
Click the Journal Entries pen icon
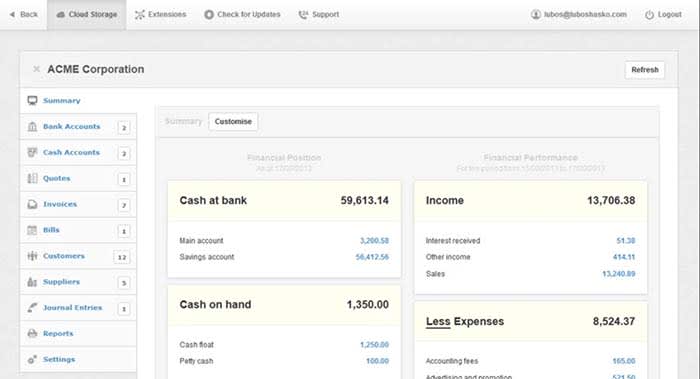[32, 308]
